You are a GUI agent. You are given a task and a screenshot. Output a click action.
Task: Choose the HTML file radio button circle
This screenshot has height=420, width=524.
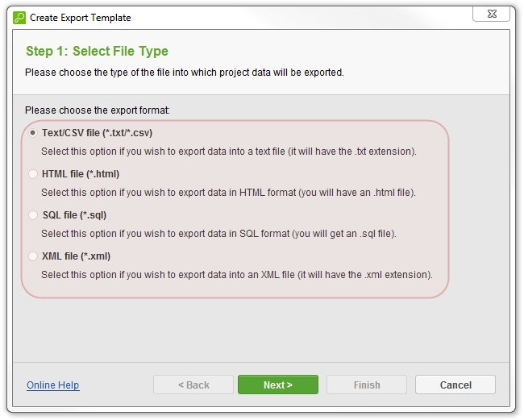click(x=33, y=174)
